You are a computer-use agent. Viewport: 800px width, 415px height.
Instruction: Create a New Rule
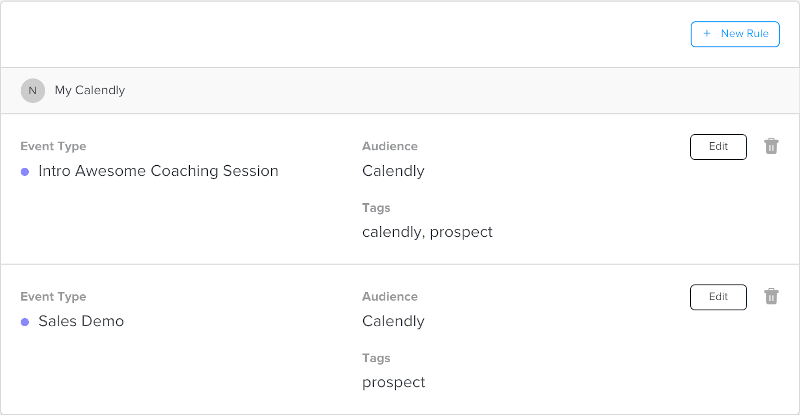click(x=735, y=34)
